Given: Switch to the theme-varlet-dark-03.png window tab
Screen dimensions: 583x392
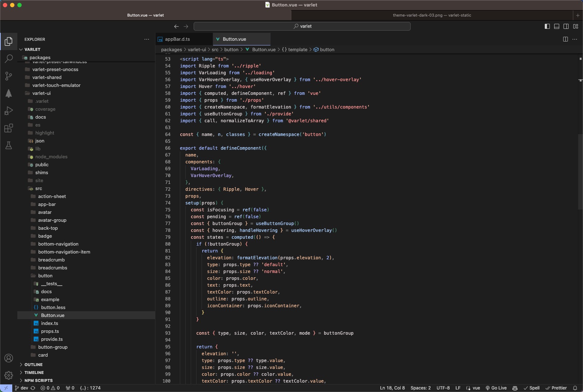Looking at the screenshot, I should coord(432,15).
